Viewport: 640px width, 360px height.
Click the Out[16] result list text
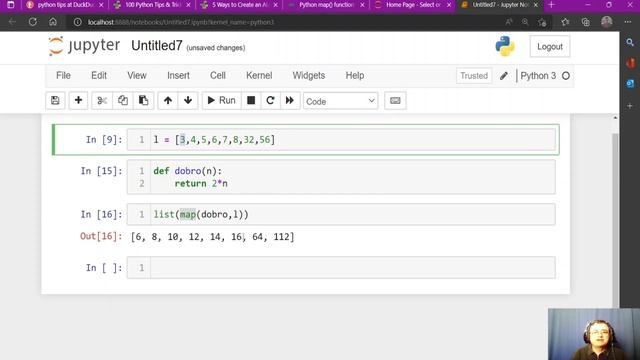(x=212, y=237)
